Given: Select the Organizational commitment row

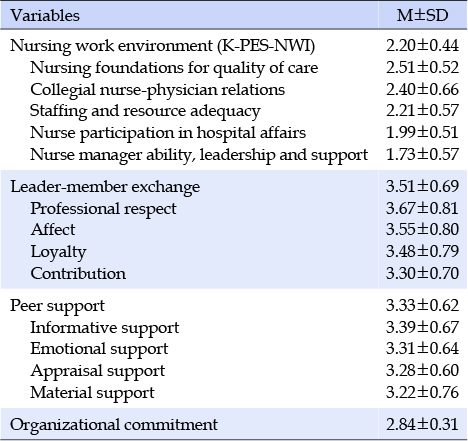Looking at the screenshot, I should point(234,425).
